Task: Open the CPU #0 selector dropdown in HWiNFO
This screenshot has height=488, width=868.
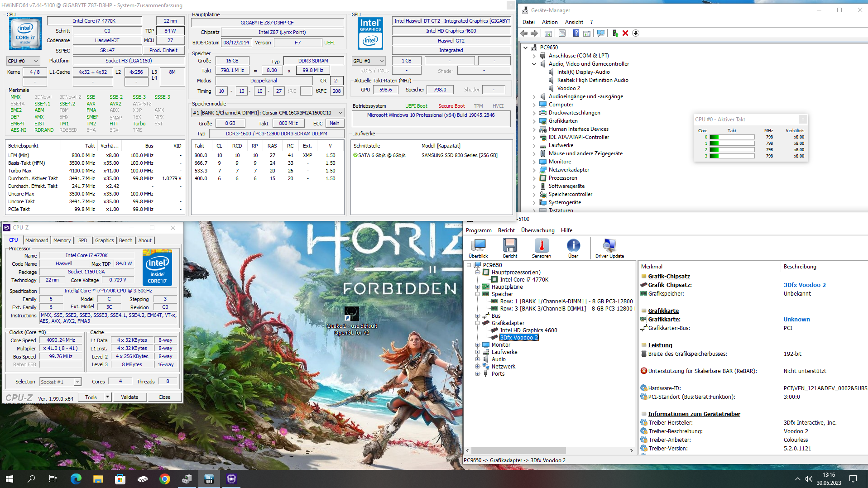Action: [23, 61]
